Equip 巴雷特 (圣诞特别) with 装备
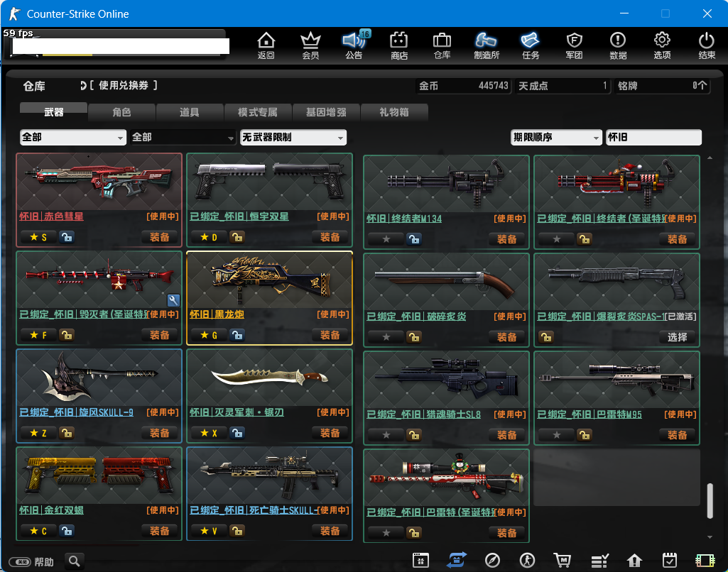 (506, 533)
